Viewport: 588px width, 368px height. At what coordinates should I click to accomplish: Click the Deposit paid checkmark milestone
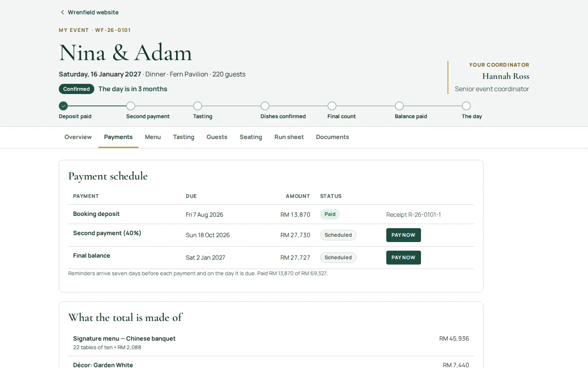coord(63,106)
